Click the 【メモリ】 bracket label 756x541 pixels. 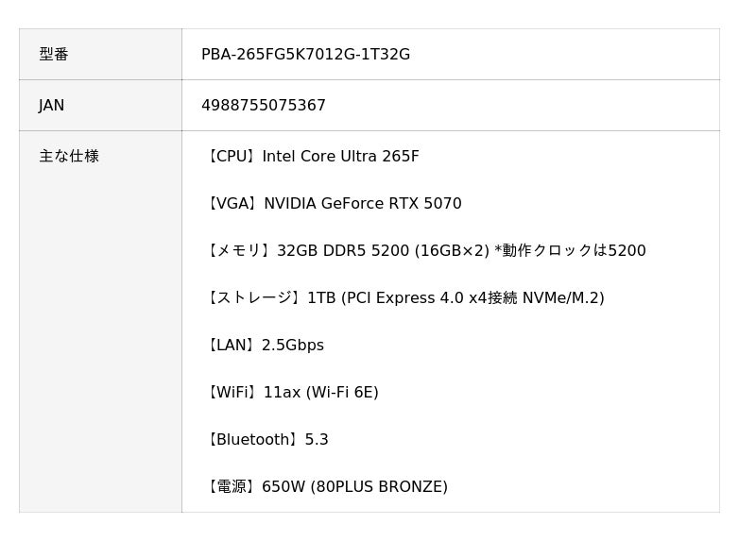pyautogui.click(x=238, y=251)
